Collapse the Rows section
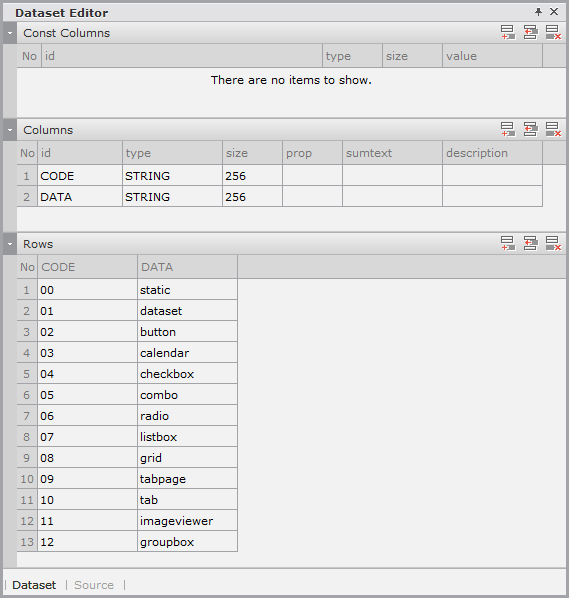 point(10,244)
